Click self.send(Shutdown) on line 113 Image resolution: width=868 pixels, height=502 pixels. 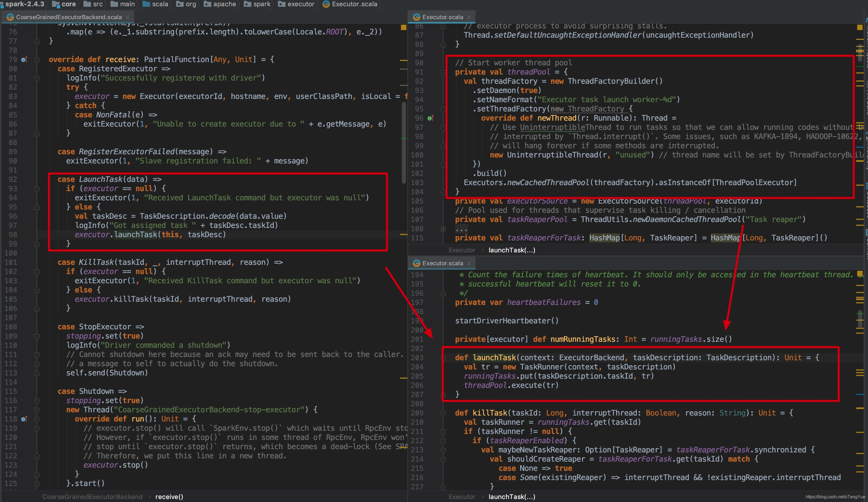pyautogui.click(x=107, y=373)
